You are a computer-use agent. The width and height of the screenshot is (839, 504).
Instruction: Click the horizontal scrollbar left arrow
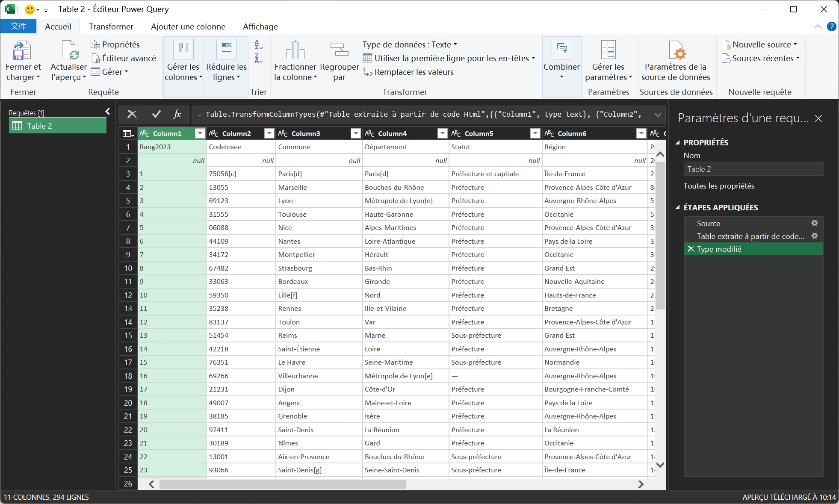click(151, 484)
